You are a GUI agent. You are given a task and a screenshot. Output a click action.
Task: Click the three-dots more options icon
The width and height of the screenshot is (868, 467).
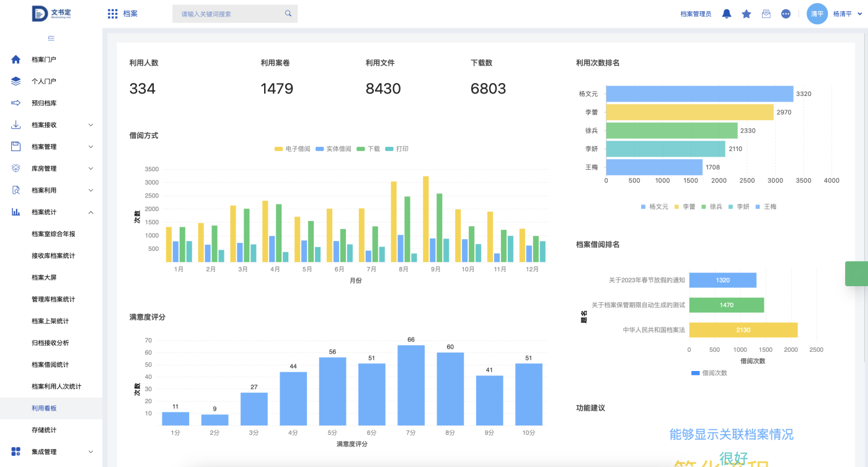tap(786, 14)
